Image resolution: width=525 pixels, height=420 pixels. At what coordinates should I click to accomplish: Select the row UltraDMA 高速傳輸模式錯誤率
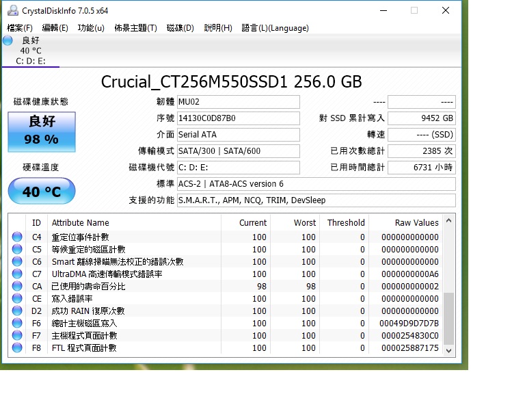(x=226, y=274)
